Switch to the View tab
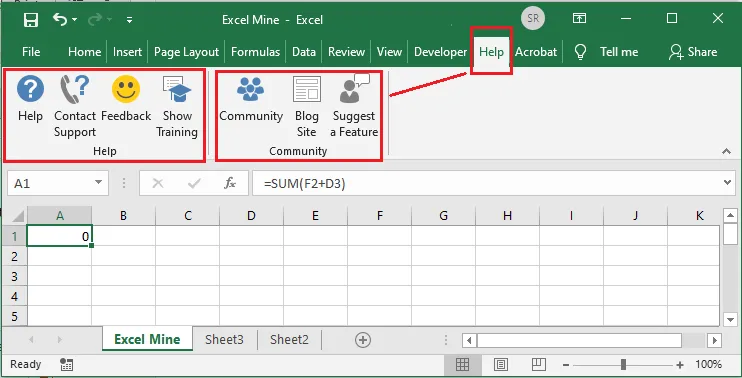This screenshot has height=378, width=742. click(x=389, y=52)
